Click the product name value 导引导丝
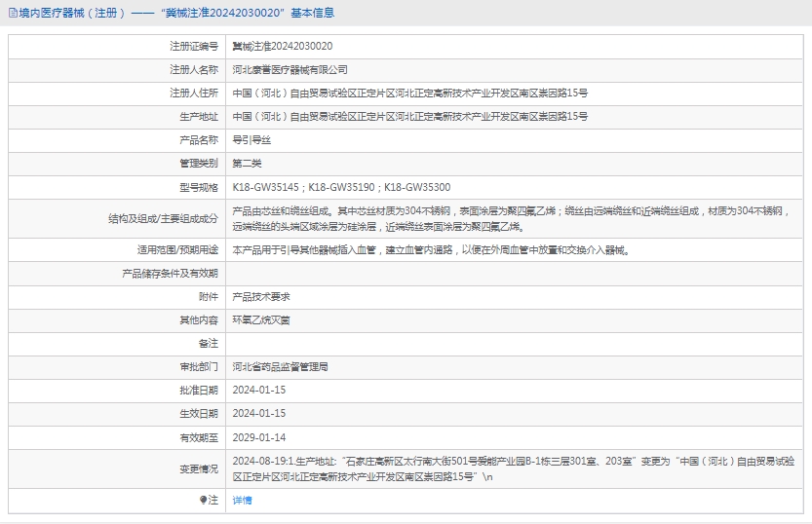 click(x=251, y=140)
